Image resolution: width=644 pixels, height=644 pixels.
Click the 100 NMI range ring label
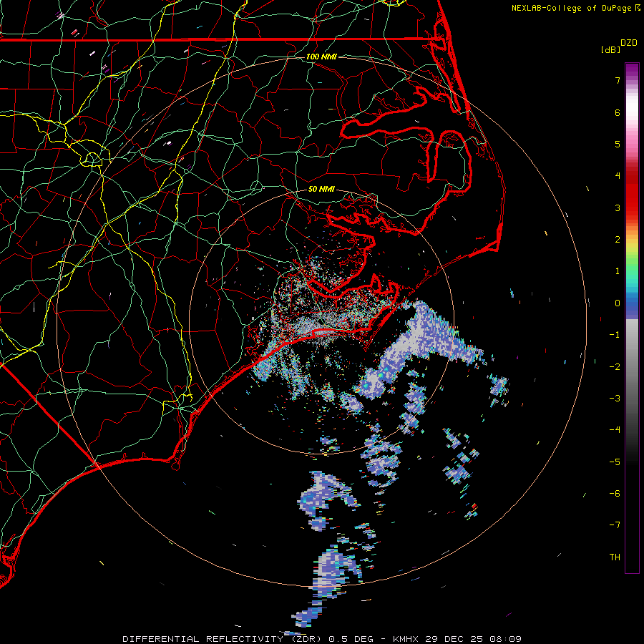(x=321, y=57)
